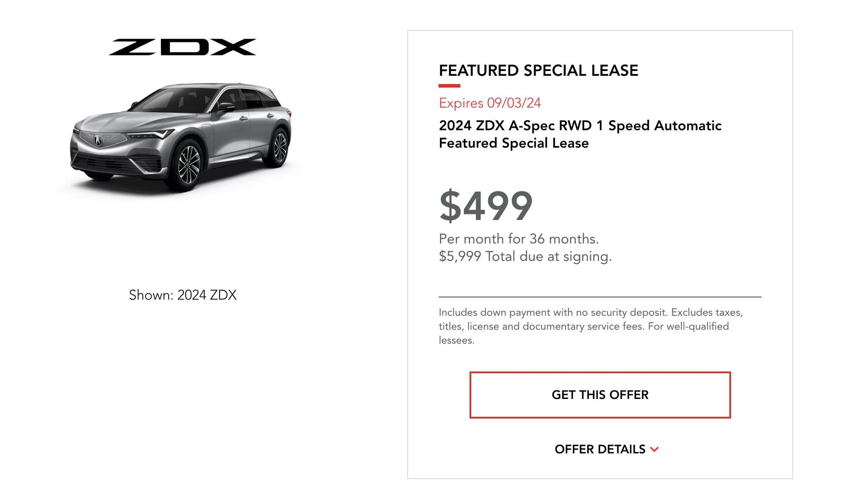Viewport: 868px width, 483px height.
Task: Click the lease disclaimer about security deposit
Action: tap(590, 326)
